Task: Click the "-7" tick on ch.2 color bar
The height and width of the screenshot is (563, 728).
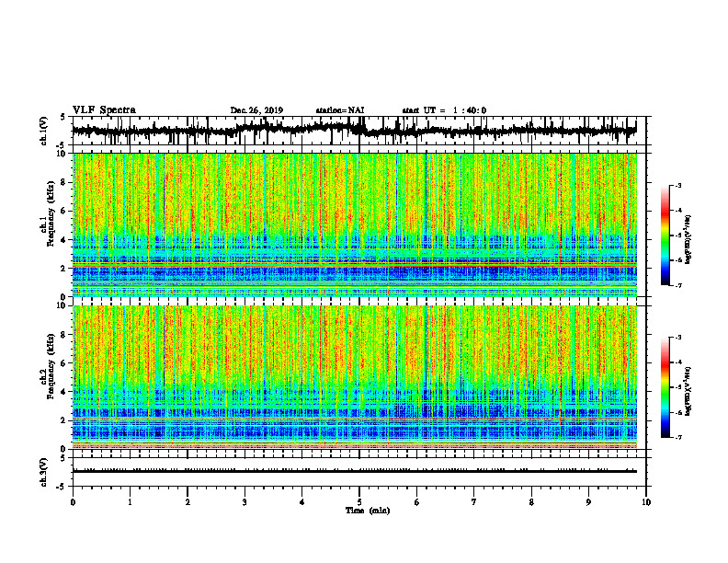Action: pos(678,437)
